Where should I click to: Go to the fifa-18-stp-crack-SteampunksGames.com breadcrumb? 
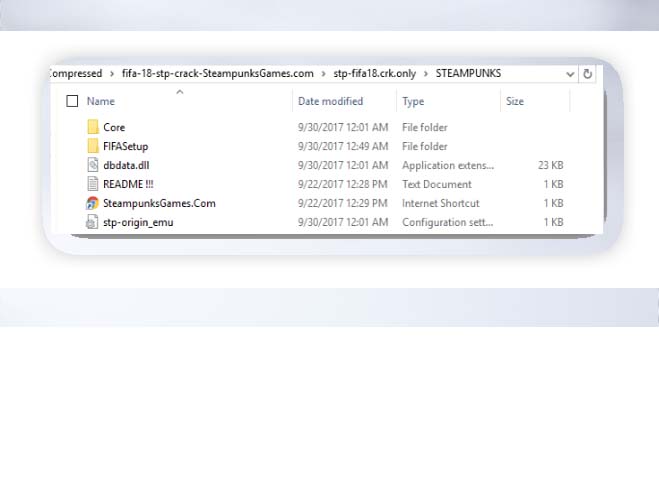click(218, 74)
